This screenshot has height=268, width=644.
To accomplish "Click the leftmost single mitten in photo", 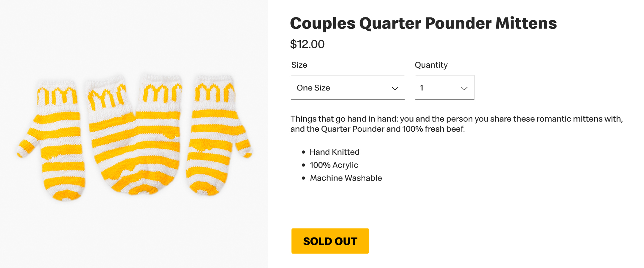I will click(x=53, y=140).
